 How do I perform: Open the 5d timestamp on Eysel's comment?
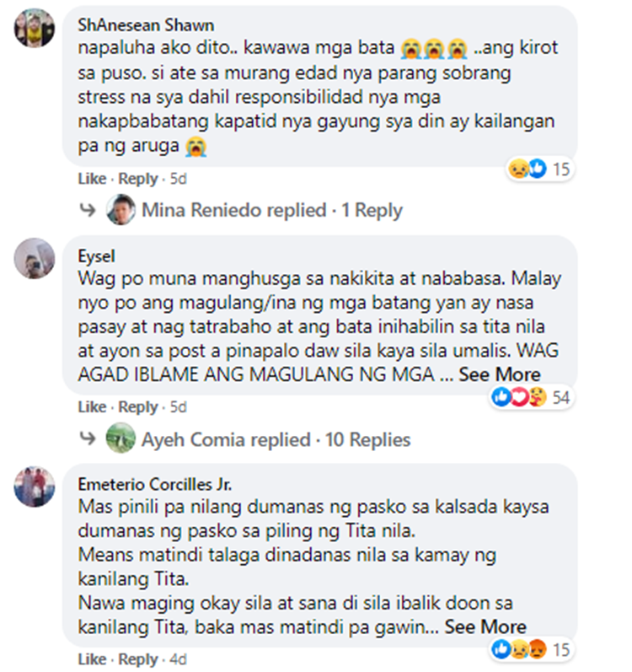coord(178,406)
